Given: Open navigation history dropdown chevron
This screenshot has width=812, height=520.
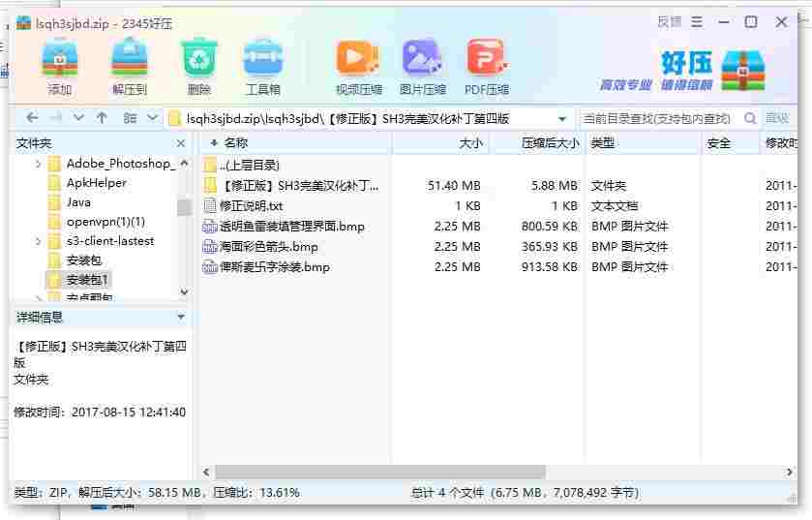Looking at the screenshot, I should [x=78, y=118].
